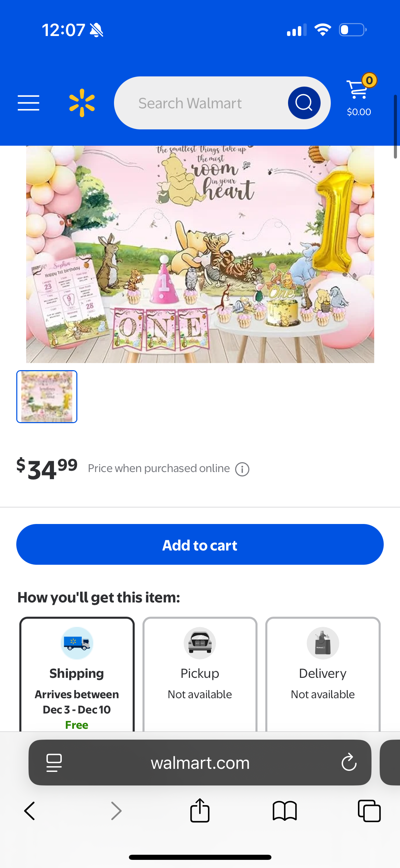Open Safari bookmarks
Viewport: 400px width, 868px height.
point(285,811)
